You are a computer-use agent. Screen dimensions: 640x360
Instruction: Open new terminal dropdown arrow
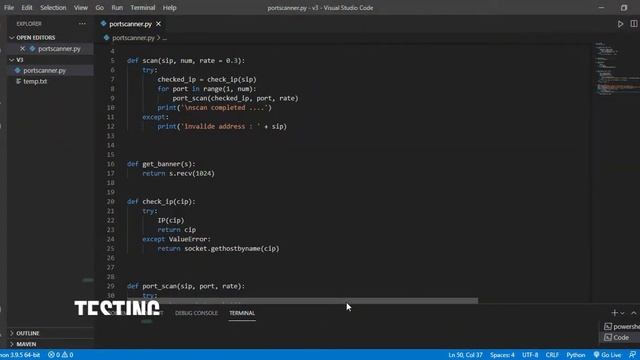coord(622,313)
